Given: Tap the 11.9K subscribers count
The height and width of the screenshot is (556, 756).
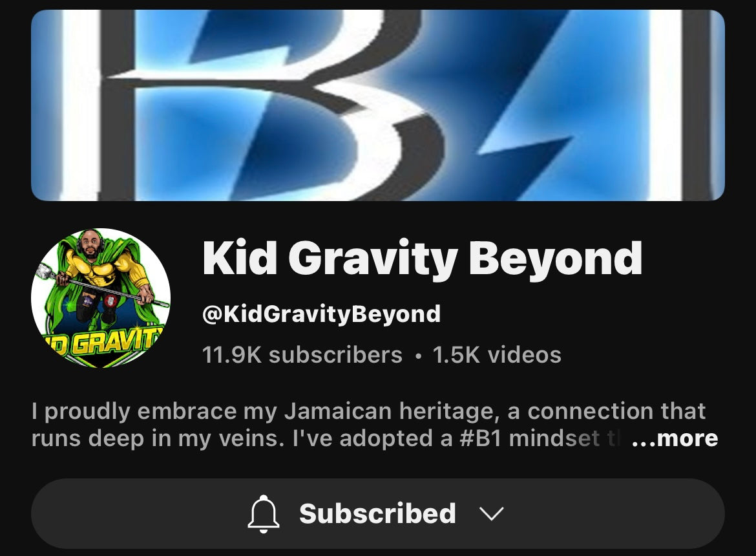Looking at the screenshot, I should click(302, 355).
